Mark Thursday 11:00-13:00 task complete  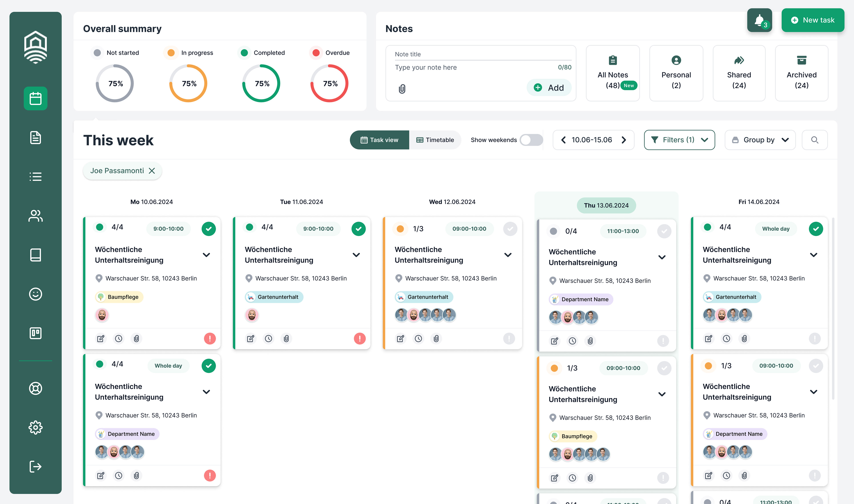point(664,231)
